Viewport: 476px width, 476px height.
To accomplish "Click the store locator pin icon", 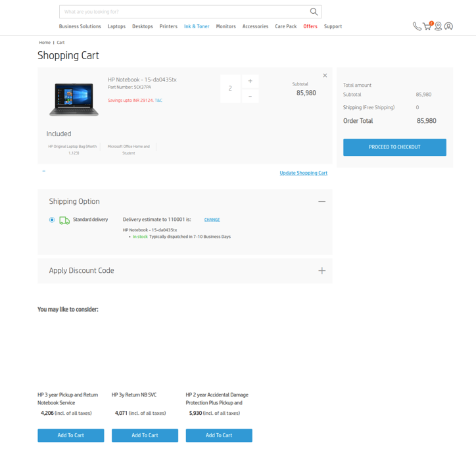I will [x=438, y=26].
